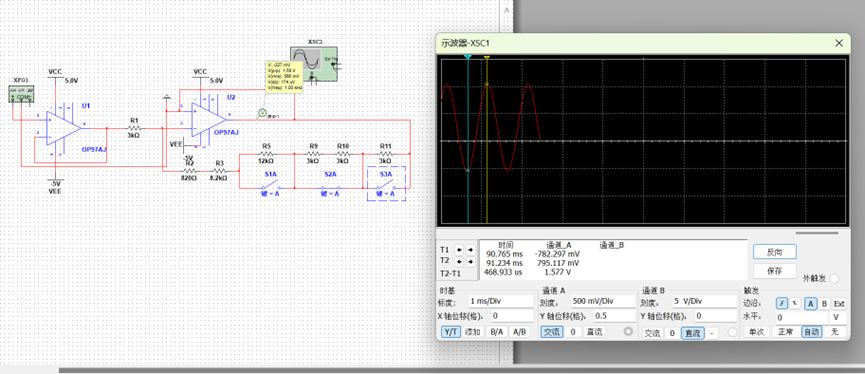Set Channel B coupling to 交流 AC
The image size is (865, 374).
click(x=653, y=333)
